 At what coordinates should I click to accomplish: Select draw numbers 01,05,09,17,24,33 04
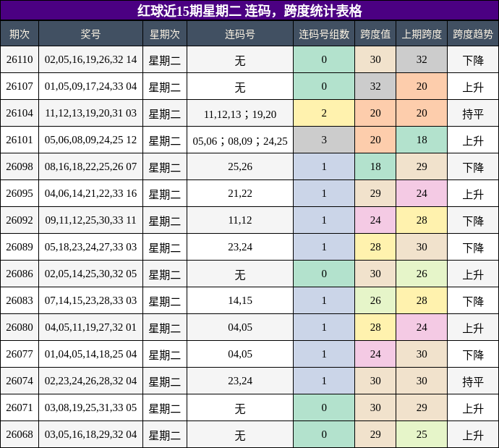[90, 86]
